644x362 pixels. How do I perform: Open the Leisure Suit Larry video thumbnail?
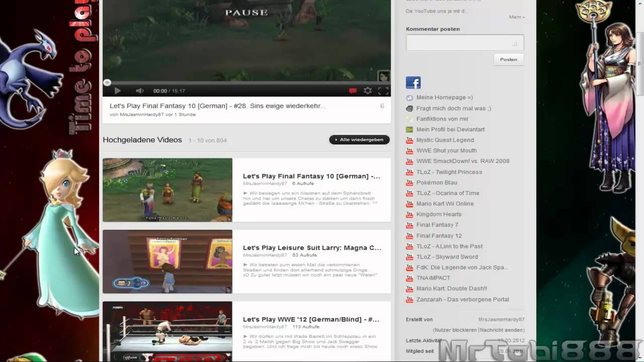coord(168,261)
